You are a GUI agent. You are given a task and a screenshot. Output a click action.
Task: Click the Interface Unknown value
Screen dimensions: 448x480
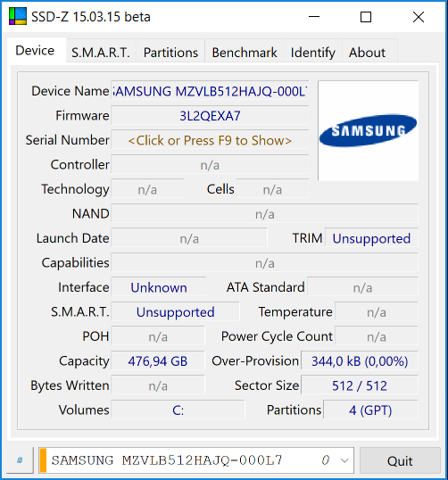(x=159, y=287)
